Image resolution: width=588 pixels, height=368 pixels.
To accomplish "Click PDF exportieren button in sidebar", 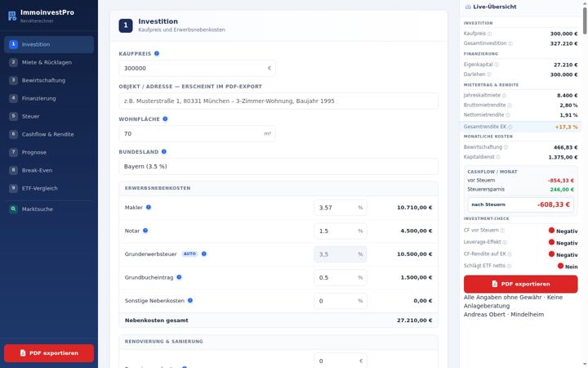I will (49, 353).
